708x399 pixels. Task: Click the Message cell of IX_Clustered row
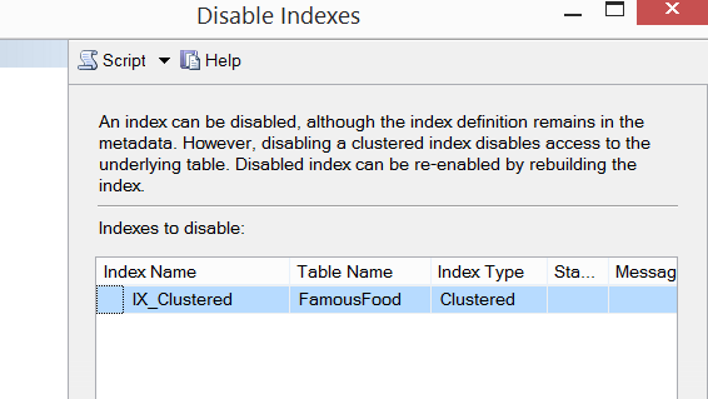(643, 299)
